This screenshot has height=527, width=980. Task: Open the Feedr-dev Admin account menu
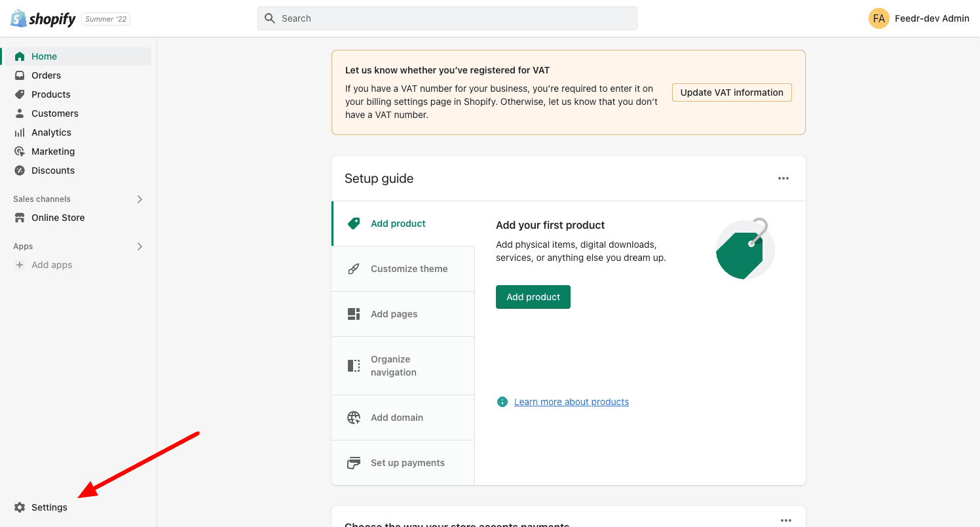(918, 18)
